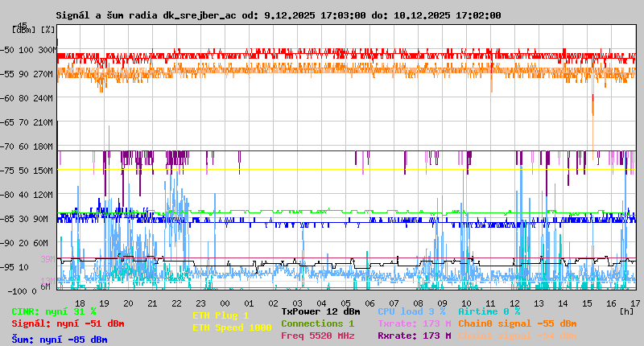Click the 00 hour mark on time axis

click(x=225, y=303)
